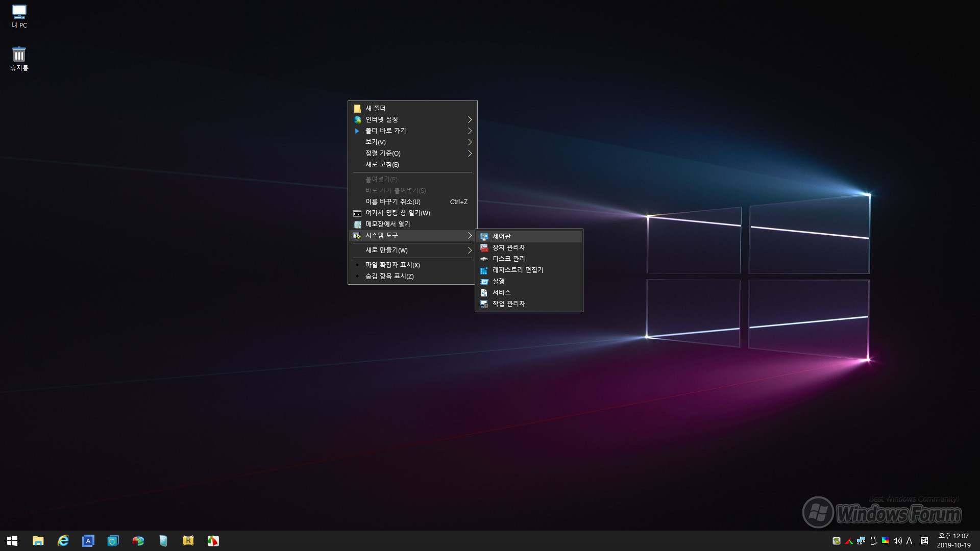Expand 폴더 바로 가기 submenu arrow

click(x=470, y=131)
